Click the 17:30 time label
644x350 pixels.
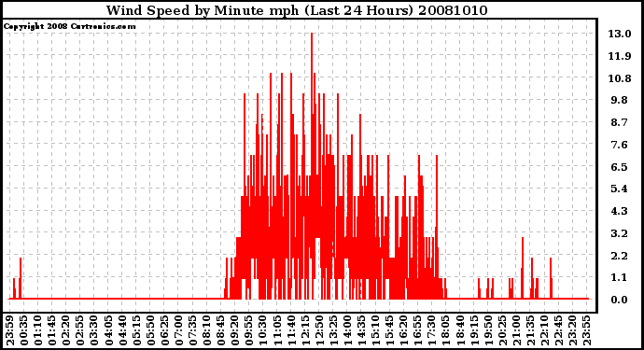coord(431,331)
